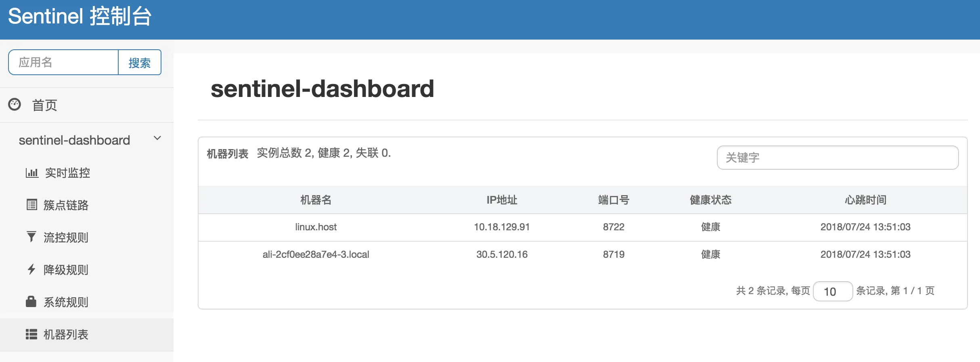Click the 关键字 keyword filter field

[x=837, y=158]
